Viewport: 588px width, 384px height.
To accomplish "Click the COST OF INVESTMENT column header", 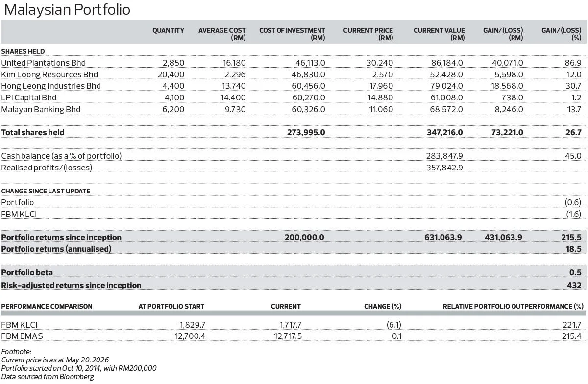I will (x=292, y=34).
